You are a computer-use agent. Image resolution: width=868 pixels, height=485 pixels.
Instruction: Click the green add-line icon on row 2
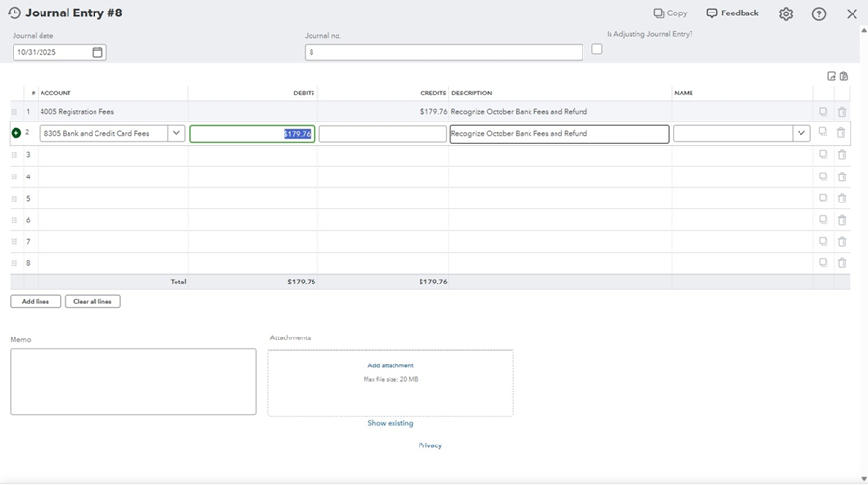pos(15,133)
